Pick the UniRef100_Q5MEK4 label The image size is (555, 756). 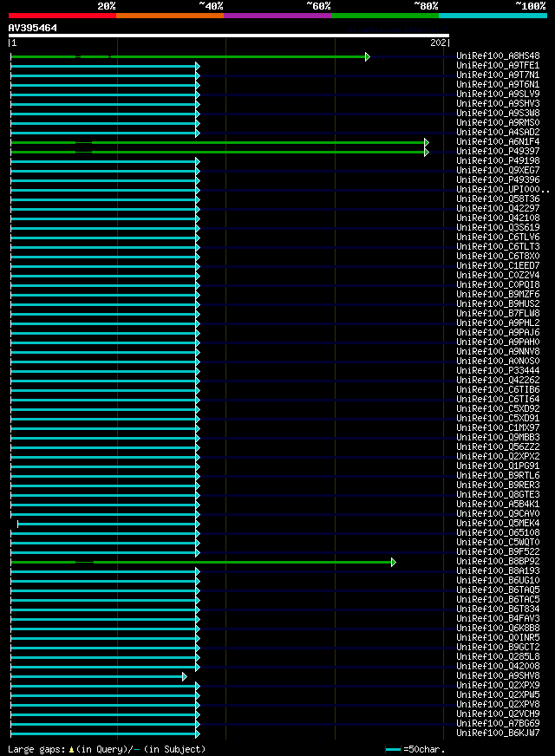(498, 524)
